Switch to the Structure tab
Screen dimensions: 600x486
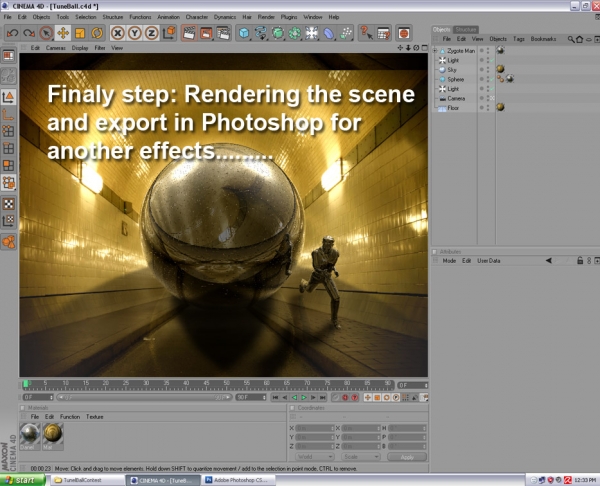point(466,29)
